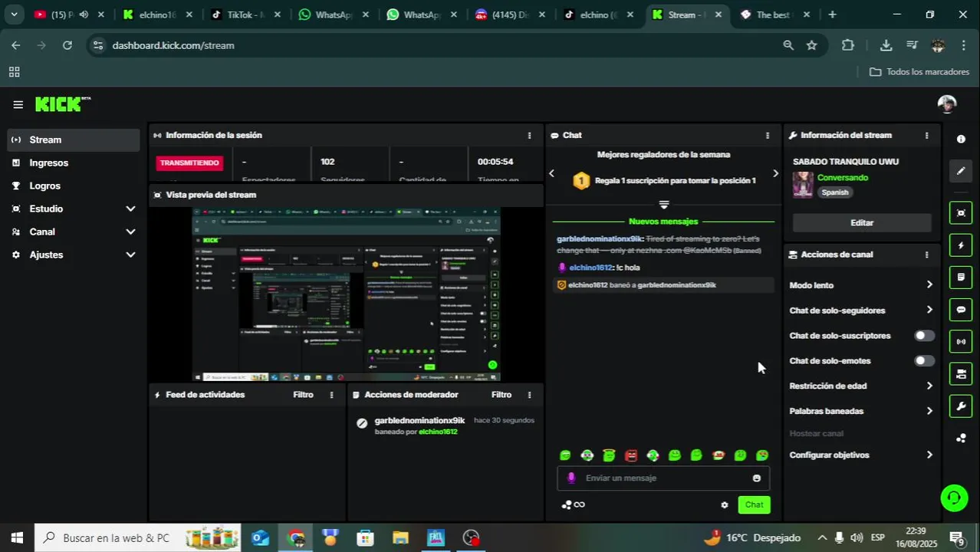980x552 pixels.
Task: Select Logros in left navigation
Action: 74,186
